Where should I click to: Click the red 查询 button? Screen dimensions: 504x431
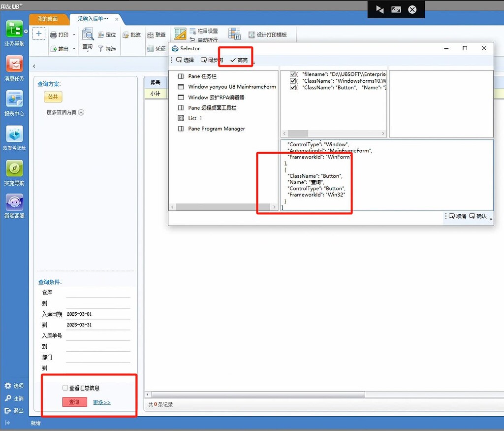(74, 402)
